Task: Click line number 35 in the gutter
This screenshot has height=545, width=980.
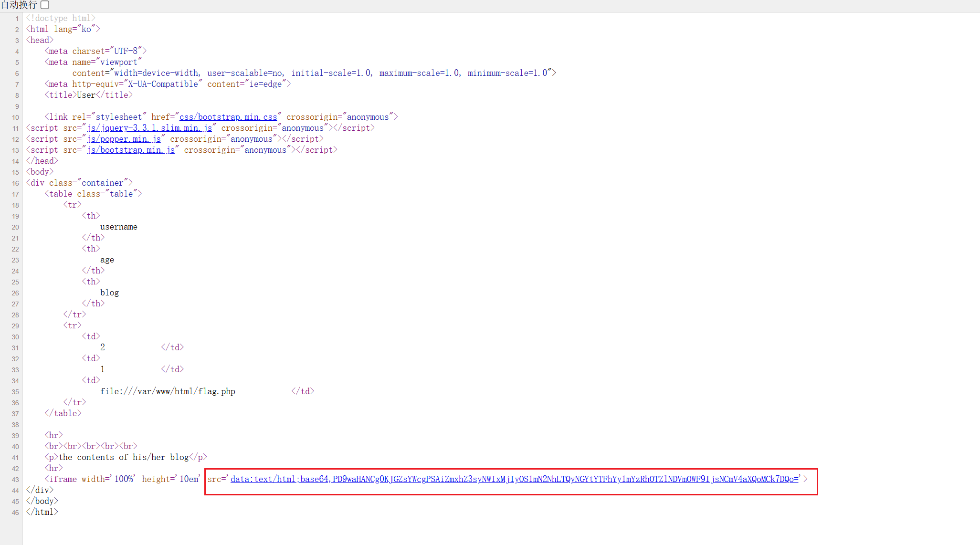Action: (x=15, y=392)
